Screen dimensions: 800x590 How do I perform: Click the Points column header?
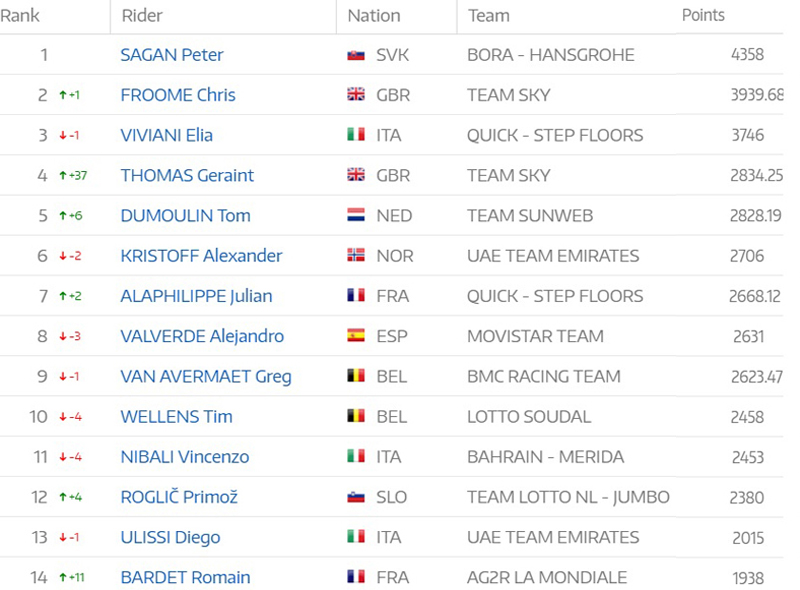click(703, 15)
